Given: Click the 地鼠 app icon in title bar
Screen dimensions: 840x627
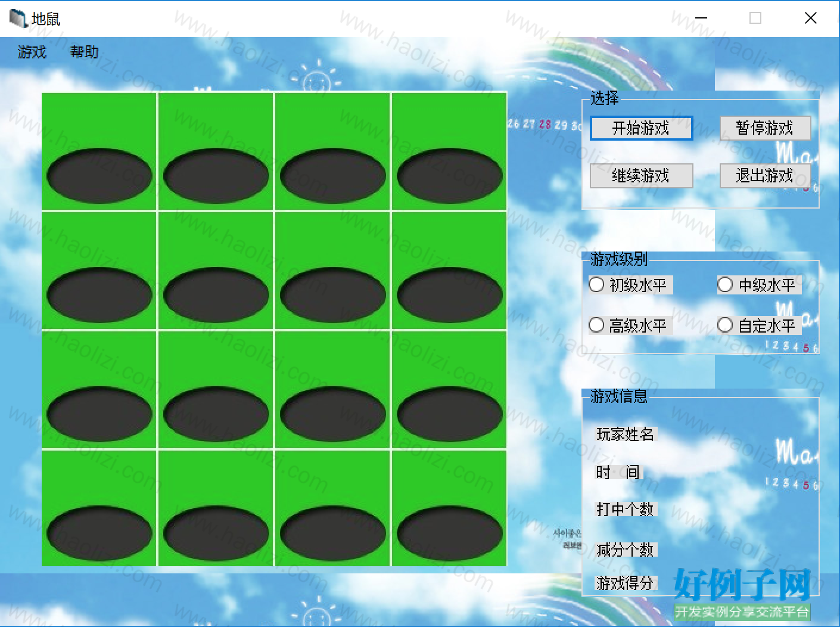Looking at the screenshot, I should (x=18, y=18).
